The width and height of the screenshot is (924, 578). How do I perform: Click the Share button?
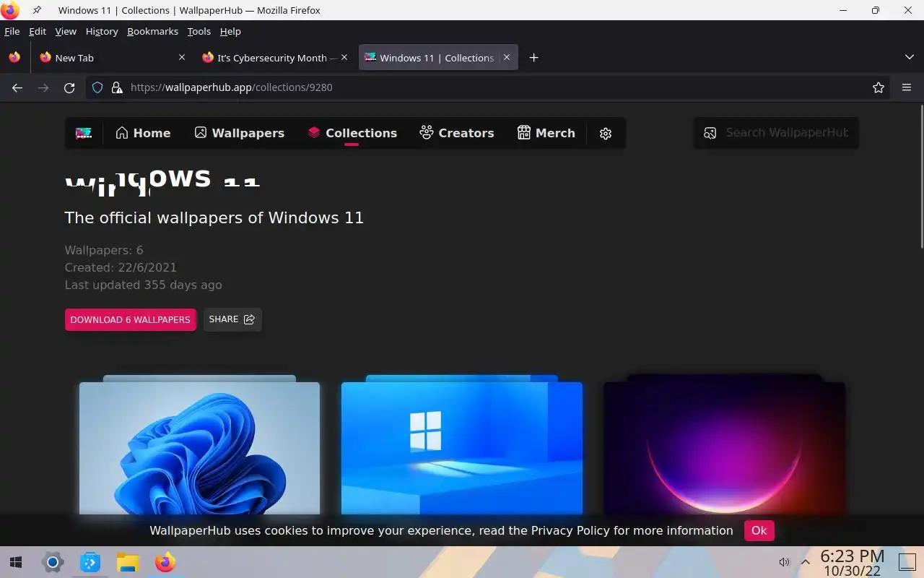tap(232, 319)
